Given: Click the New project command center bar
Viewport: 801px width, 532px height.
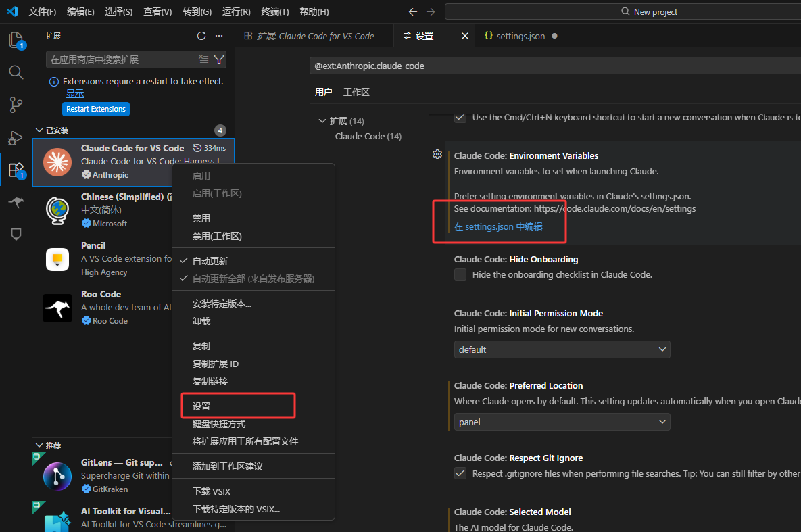Looking at the screenshot, I should pyautogui.click(x=623, y=11).
